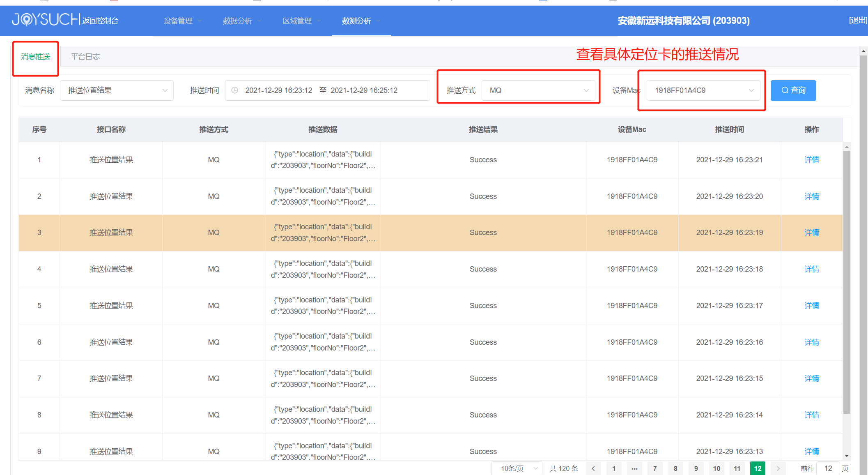Image resolution: width=868 pixels, height=475 pixels.
Task: Click 退出 logout link
Action: (x=858, y=21)
